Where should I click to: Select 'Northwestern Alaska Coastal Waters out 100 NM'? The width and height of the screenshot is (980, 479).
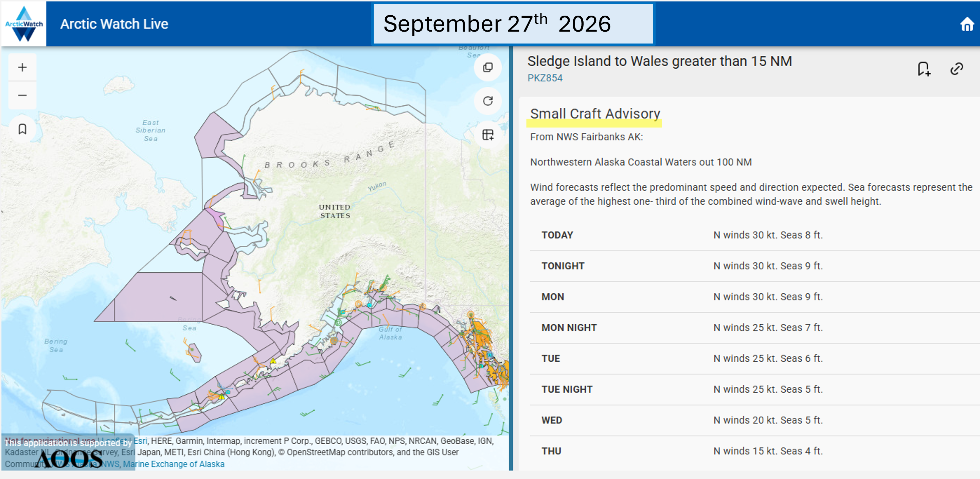[x=641, y=162]
